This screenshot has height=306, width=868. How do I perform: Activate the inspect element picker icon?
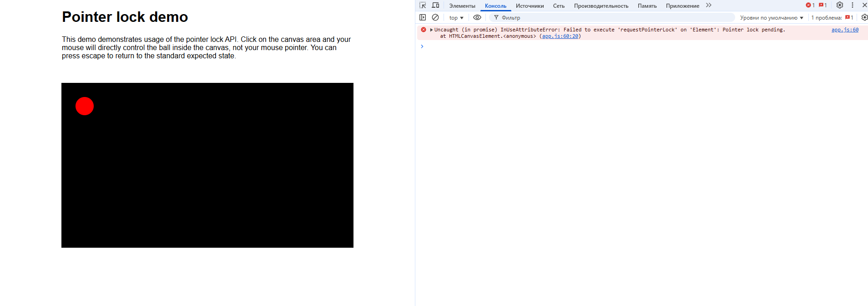coord(423,5)
